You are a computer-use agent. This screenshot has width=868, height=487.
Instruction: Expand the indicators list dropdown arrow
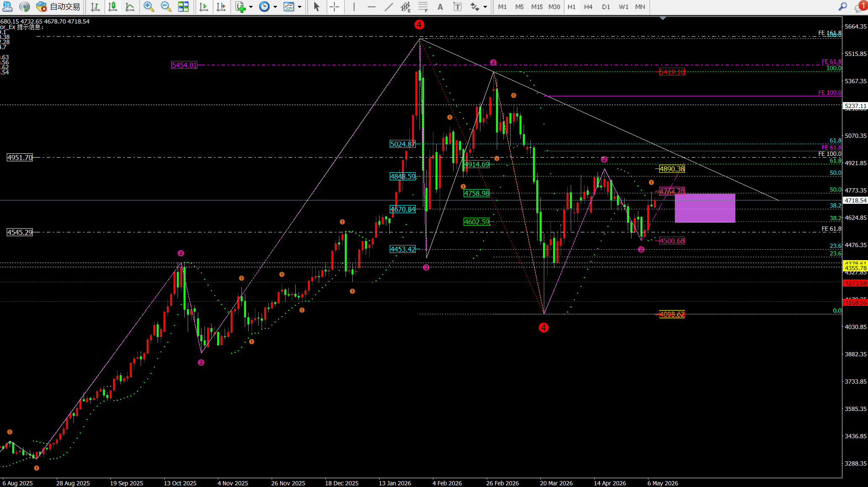pyautogui.click(x=251, y=7)
